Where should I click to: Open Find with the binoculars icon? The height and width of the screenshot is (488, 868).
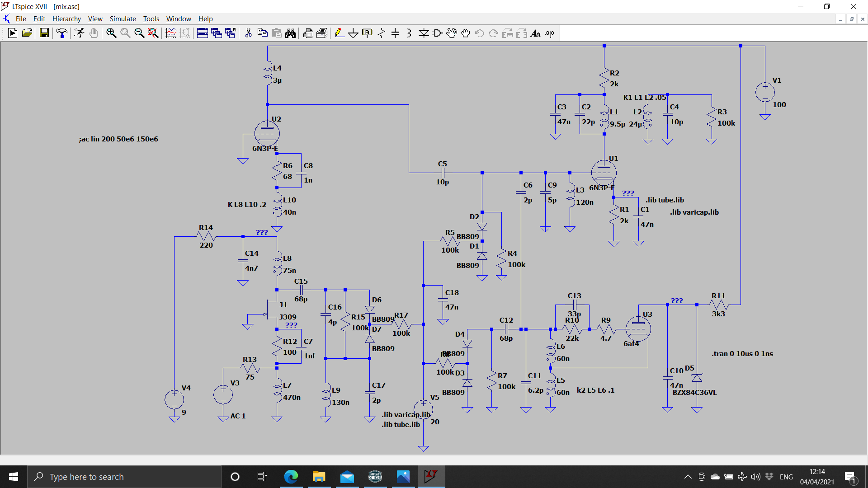click(x=290, y=33)
